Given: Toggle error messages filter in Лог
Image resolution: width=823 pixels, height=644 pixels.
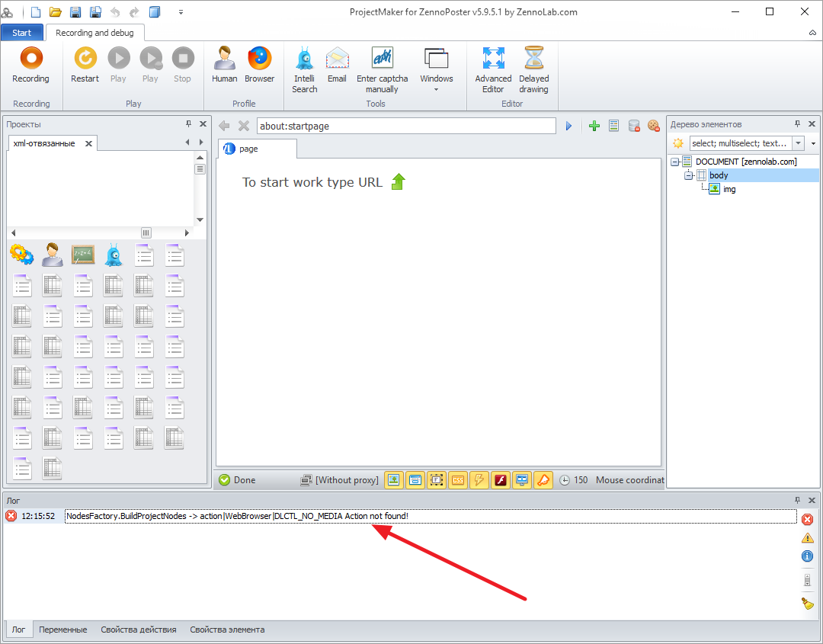Looking at the screenshot, I should coord(807,519).
